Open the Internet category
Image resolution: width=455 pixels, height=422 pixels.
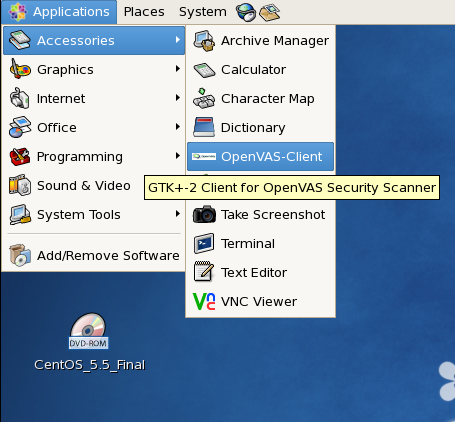point(94,99)
